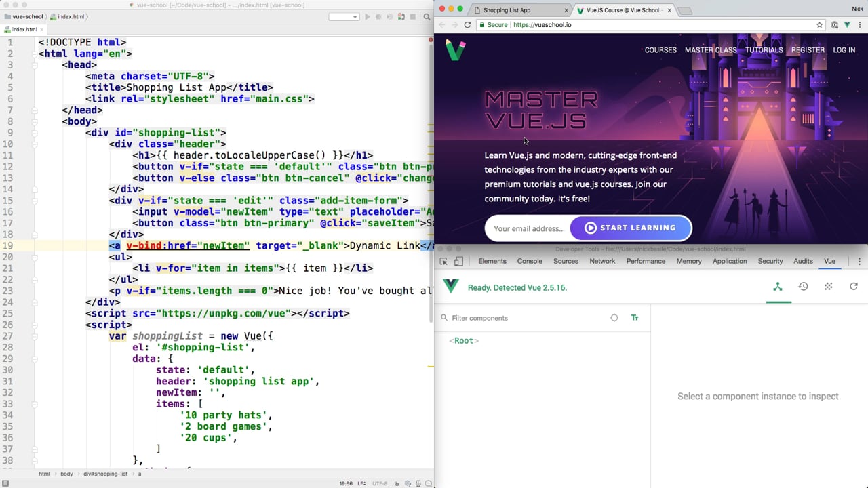Click the 'body' breadcrumb at the editor bottom

(x=66, y=474)
